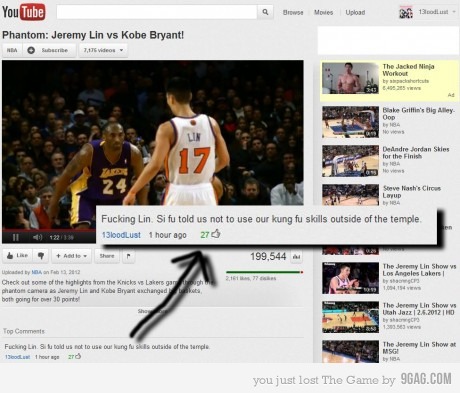Dislike the video with thumbs-down icon
460x393 pixels.
[x=41, y=256]
